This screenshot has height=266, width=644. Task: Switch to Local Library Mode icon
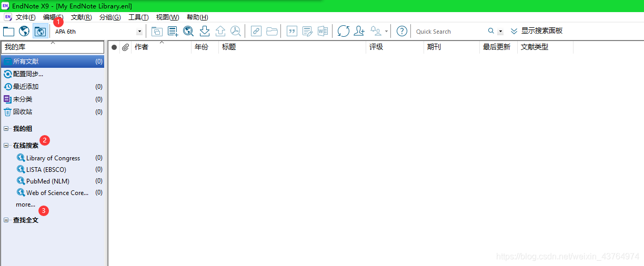[8, 32]
